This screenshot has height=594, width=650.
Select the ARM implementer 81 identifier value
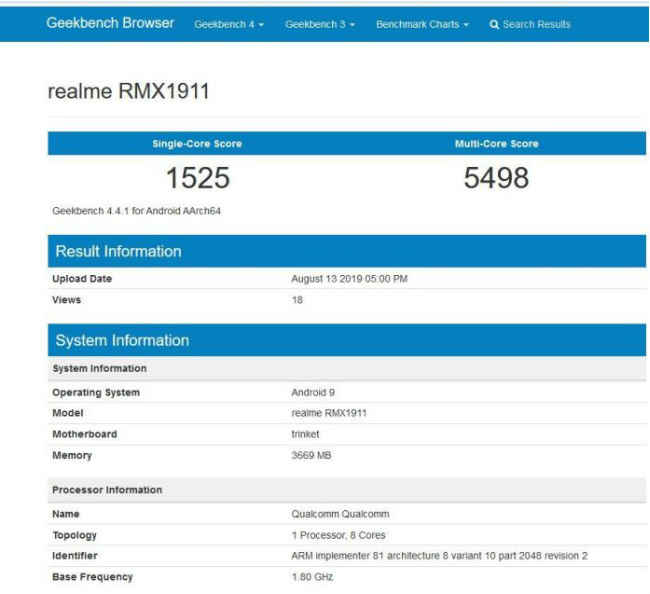click(x=439, y=555)
